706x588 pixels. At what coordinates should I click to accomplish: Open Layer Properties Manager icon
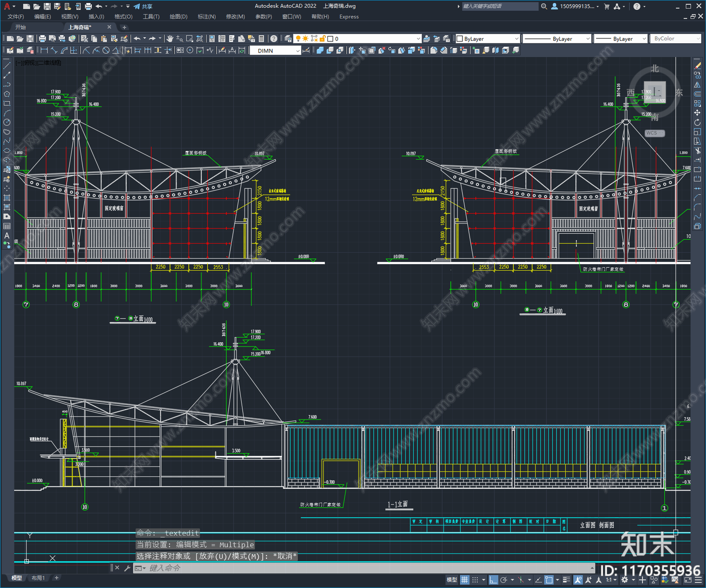pyautogui.click(x=288, y=39)
